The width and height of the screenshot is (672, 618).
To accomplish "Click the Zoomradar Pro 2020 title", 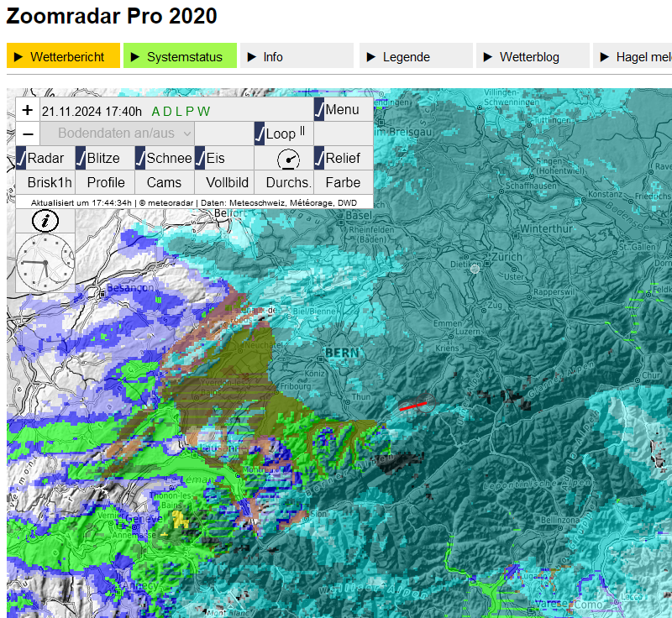I will (x=112, y=16).
